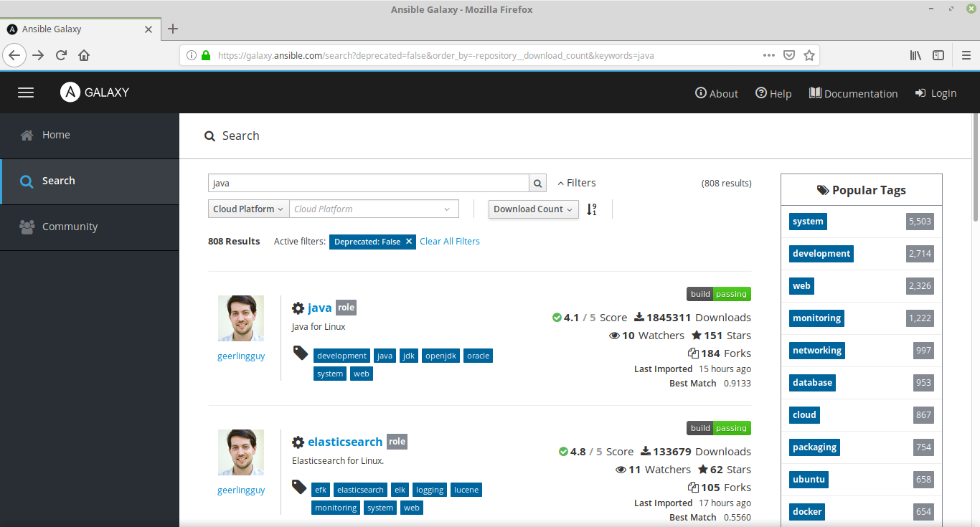Screen dimensions: 980x527
Task: Open the Cloud Platform value select box
Action: 374,209
